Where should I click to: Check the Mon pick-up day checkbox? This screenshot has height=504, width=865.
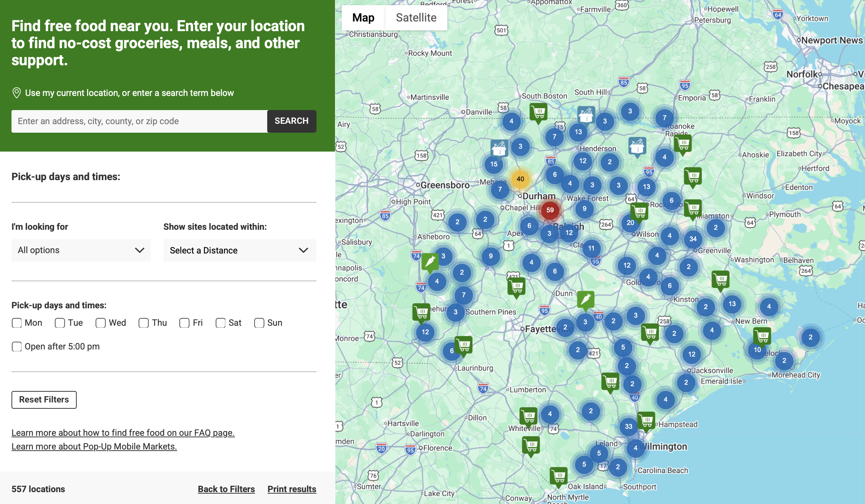(x=17, y=323)
